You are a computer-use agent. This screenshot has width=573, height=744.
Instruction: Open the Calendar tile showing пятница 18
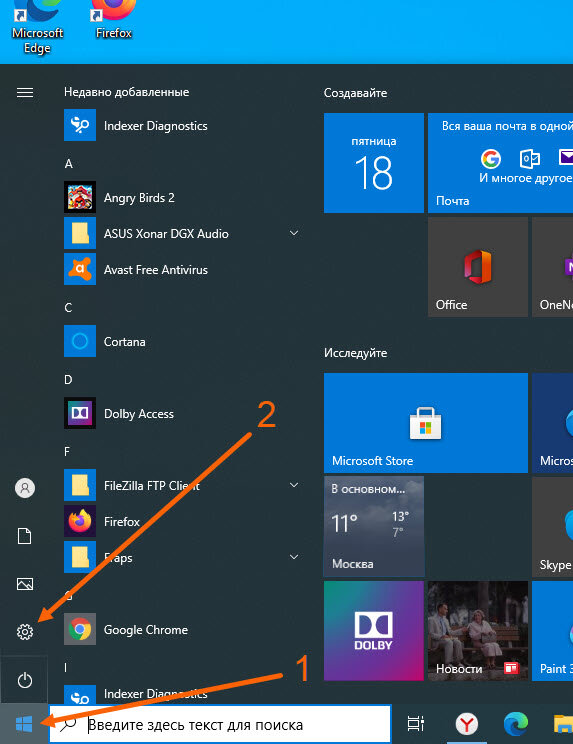coord(374,163)
